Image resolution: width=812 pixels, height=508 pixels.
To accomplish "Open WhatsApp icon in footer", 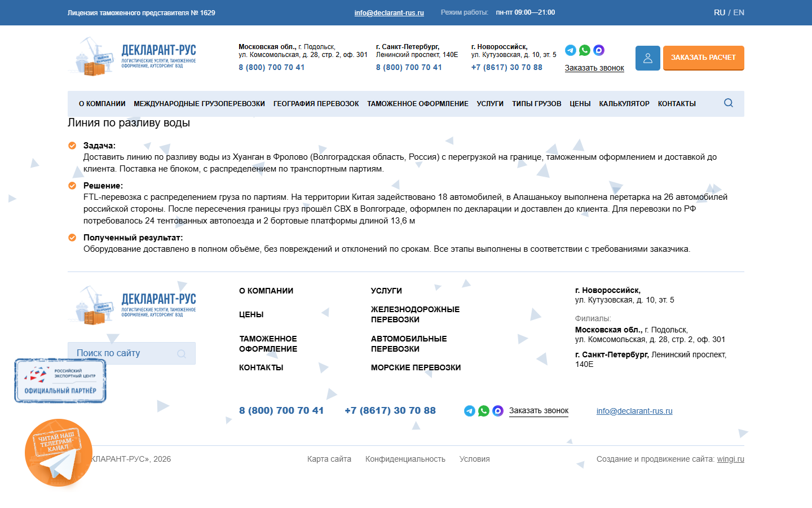I will click(484, 411).
